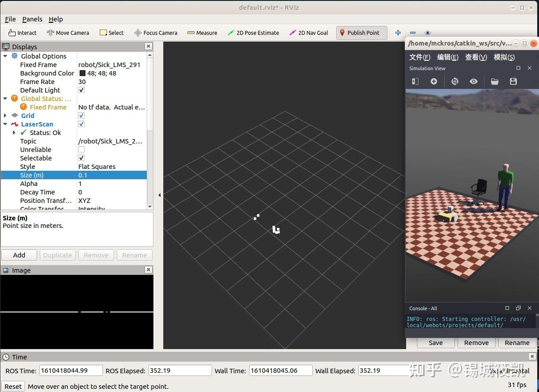Choose the 2D Nav Goal tool
This screenshot has height=392, width=539.
309,33
